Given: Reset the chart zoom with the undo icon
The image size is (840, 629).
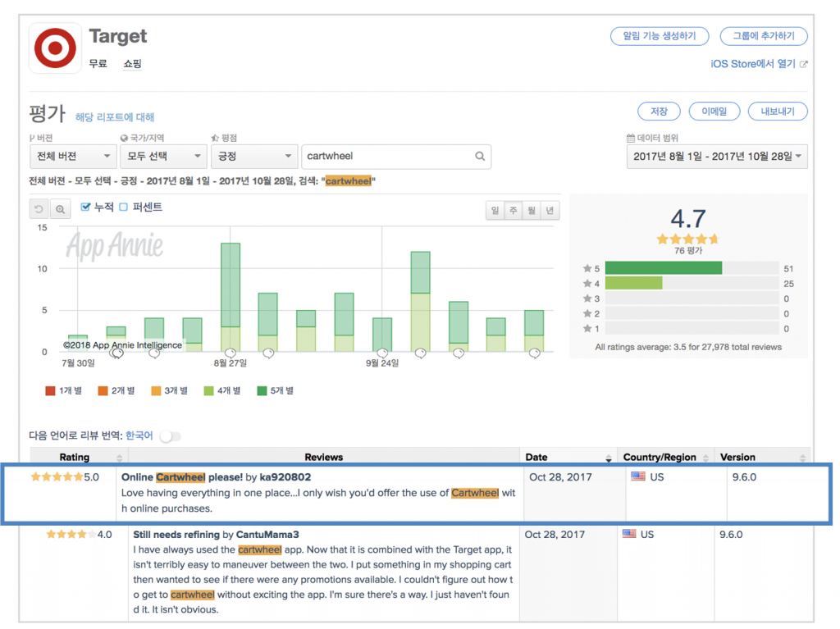Looking at the screenshot, I should click(x=39, y=209).
